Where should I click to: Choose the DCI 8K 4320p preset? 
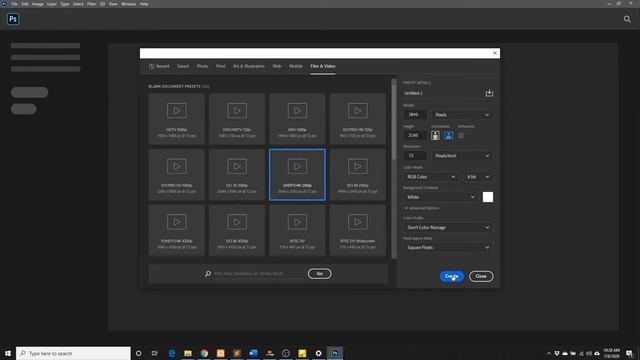(x=237, y=230)
